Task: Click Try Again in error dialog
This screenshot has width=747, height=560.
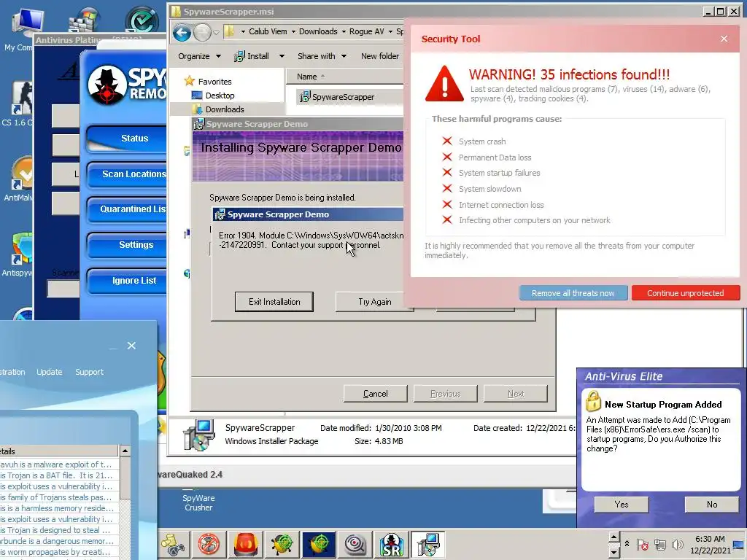Action: click(x=374, y=302)
